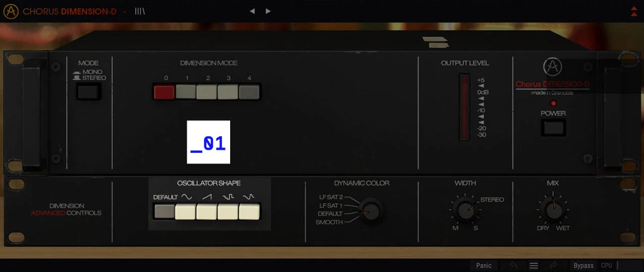Image resolution: width=644 pixels, height=272 pixels.
Task: Click the Dynamic Color selector knob
Action: point(371,210)
